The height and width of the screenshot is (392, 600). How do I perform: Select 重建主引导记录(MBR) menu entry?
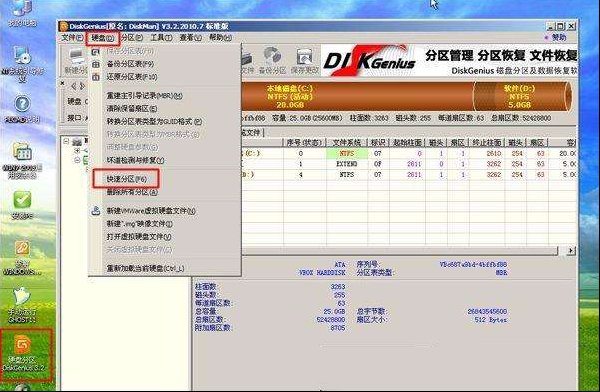144,96
